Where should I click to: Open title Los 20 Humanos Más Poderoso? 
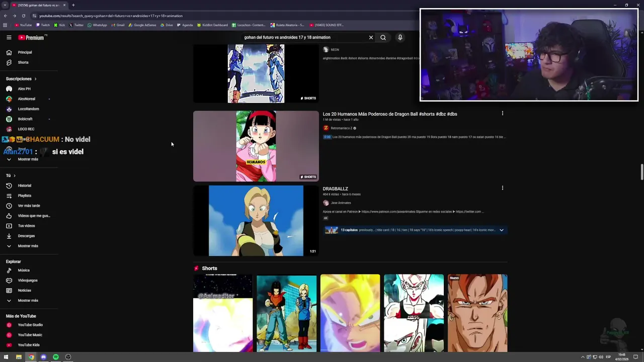point(390,114)
